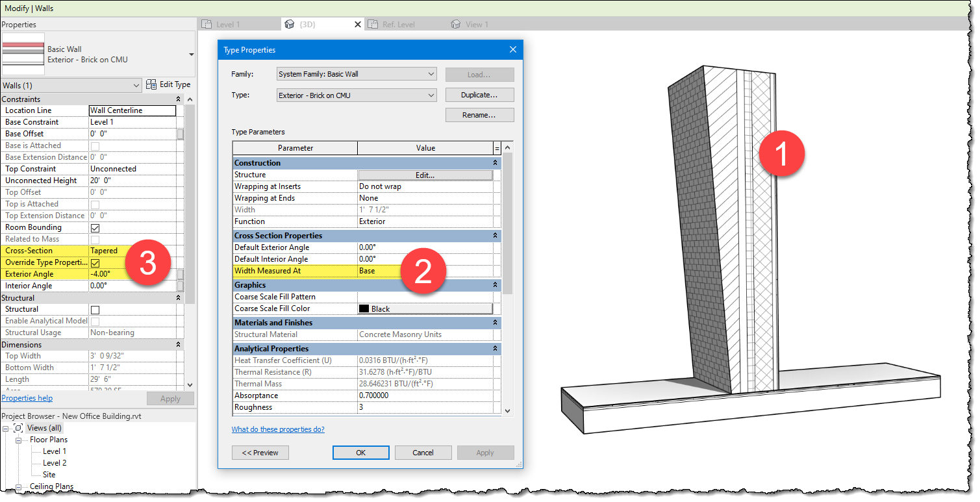This screenshot has width=980, height=502.
Task: Close the {3D} view tab
Action: tap(357, 24)
